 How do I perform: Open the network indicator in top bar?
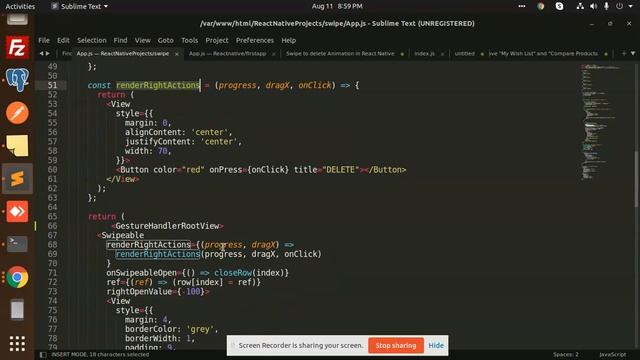pyautogui.click(x=580, y=6)
